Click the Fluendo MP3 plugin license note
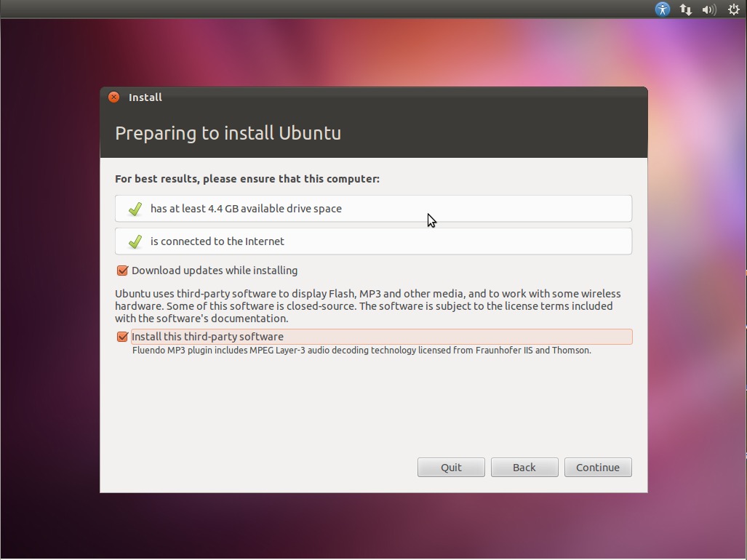 click(x=361, y=351)
